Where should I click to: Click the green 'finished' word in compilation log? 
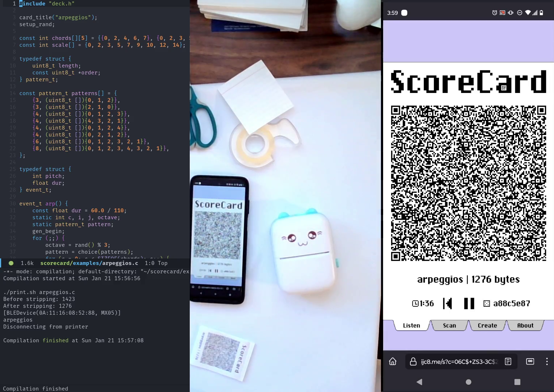(x=56, y=340)
